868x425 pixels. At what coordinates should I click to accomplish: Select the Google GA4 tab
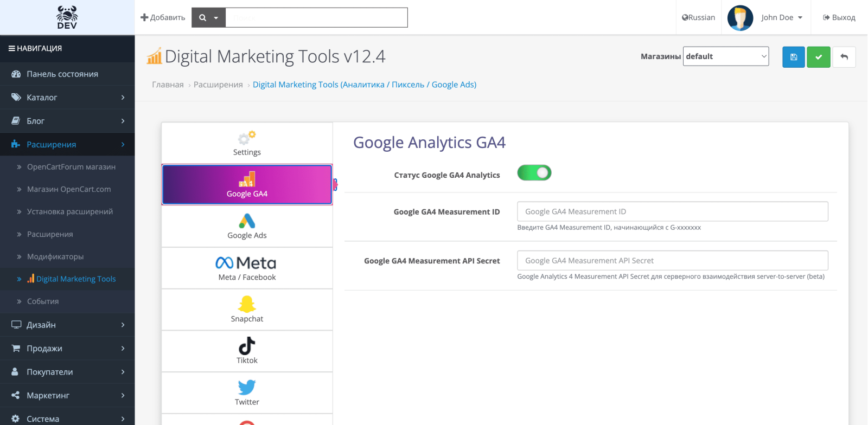click(247, 185)
